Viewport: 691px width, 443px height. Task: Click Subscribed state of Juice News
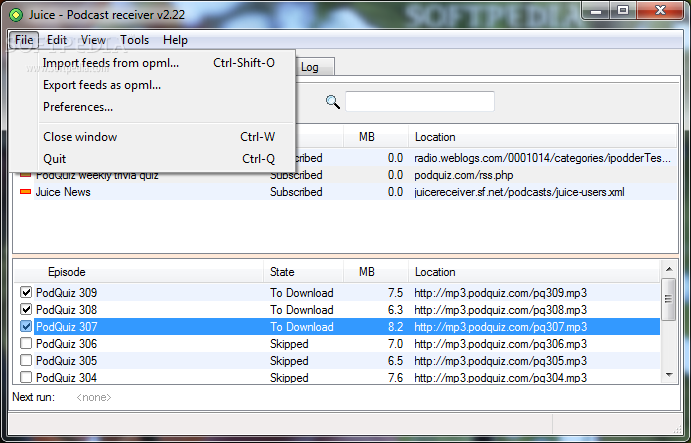click(x=296, y=192)
